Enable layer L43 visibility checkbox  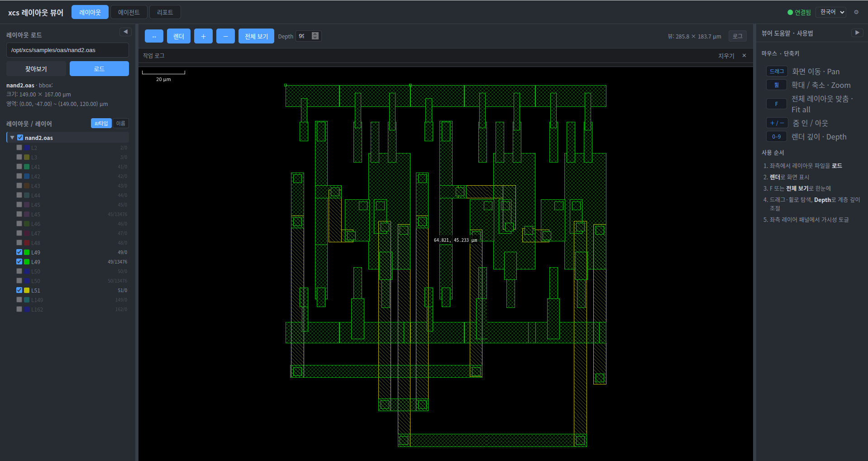[19, 186]
